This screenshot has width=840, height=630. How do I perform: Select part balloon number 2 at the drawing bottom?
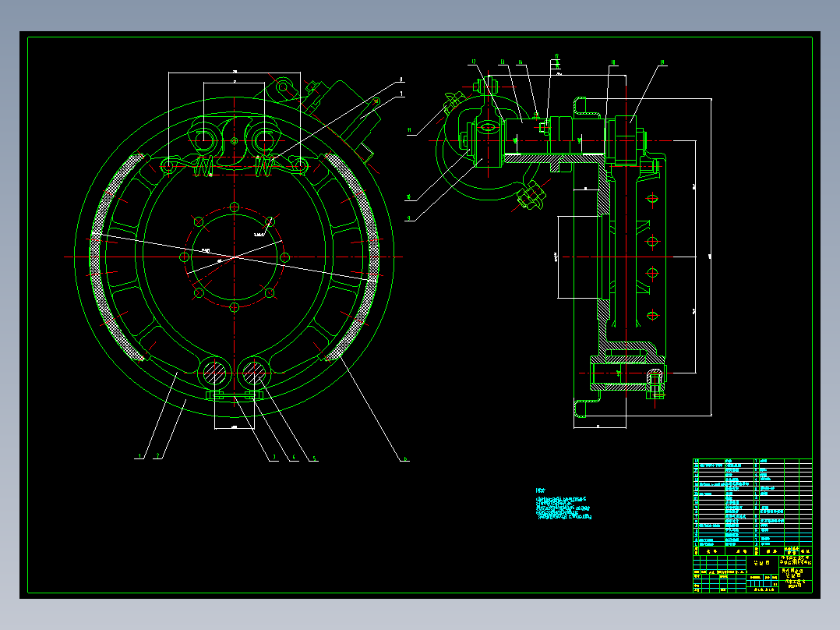[158, 456]
